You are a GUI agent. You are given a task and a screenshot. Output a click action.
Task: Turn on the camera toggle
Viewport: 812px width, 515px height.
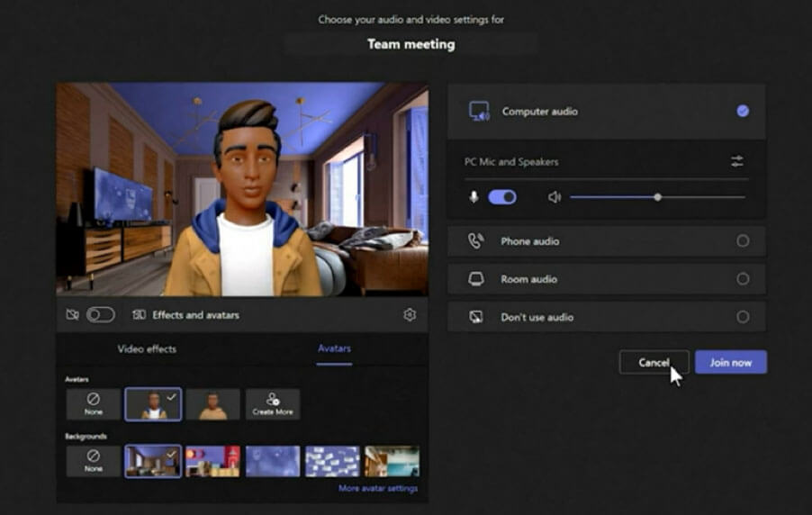pyautogui.click(x=101, y=314)
